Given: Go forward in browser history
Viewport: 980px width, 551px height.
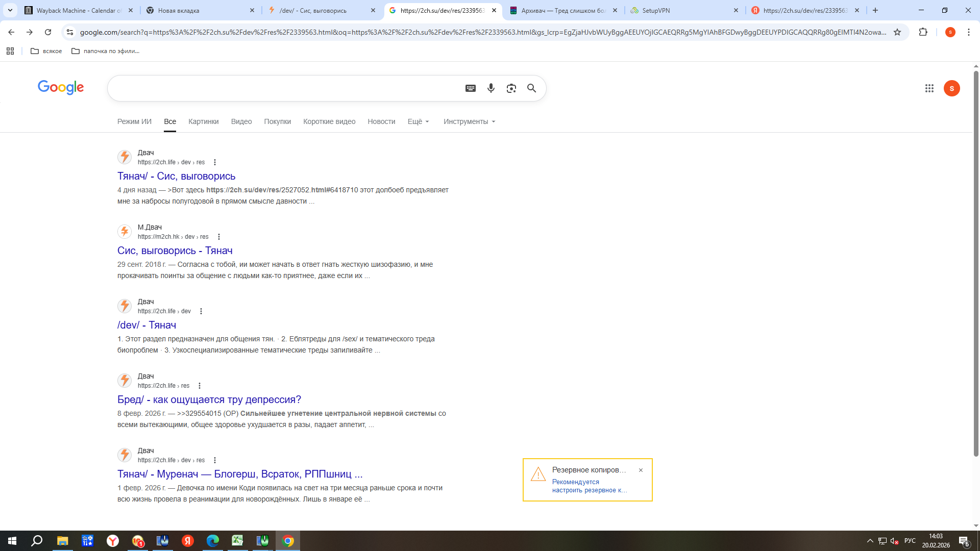Looking at the screenshot, I should (x=30, y=32).
